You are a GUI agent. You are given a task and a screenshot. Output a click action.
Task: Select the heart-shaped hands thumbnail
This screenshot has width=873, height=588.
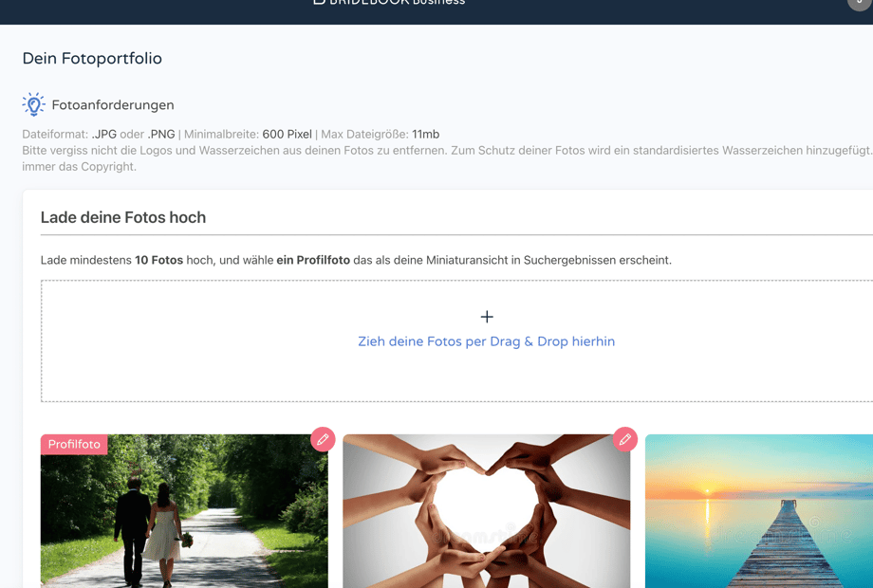(x=487, y=511)
